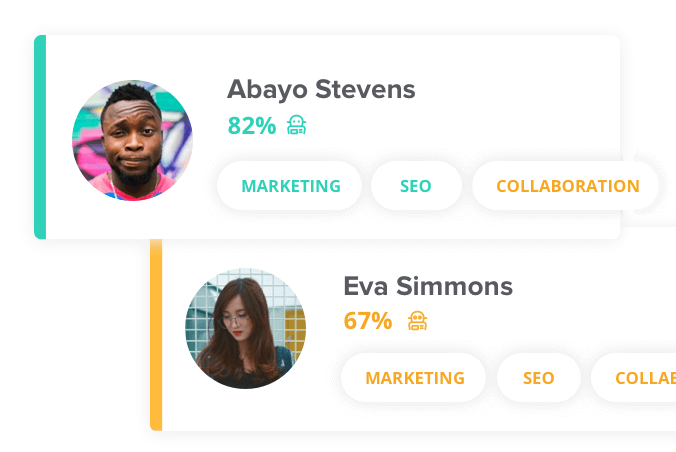Viewport: 676px width, 452px height.
Task: Click the cut-off COLLAB tag on Eva's card
Action: (x=634, y=378)
